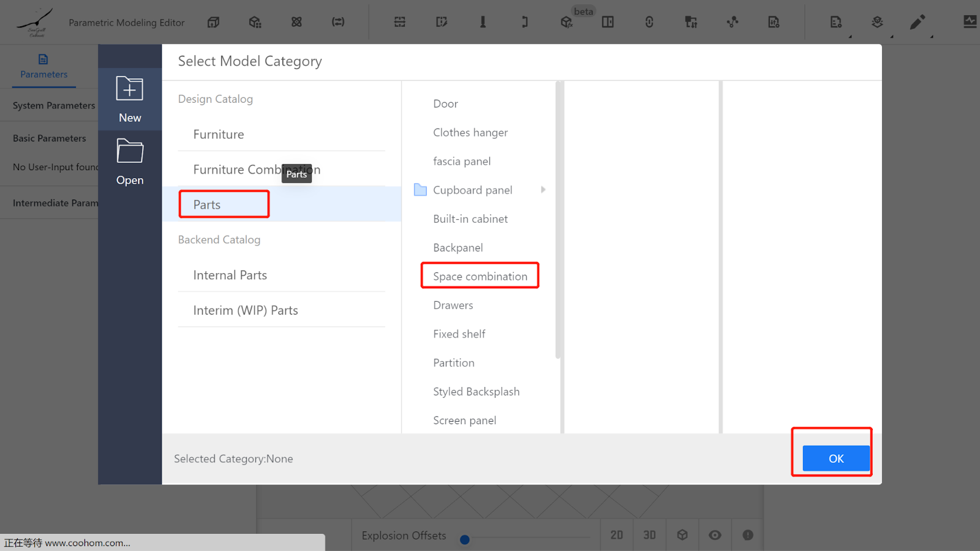The image size is (980, 551).
Task: Click the category list vertical scrollbar
Action: (x=557, y=220)
